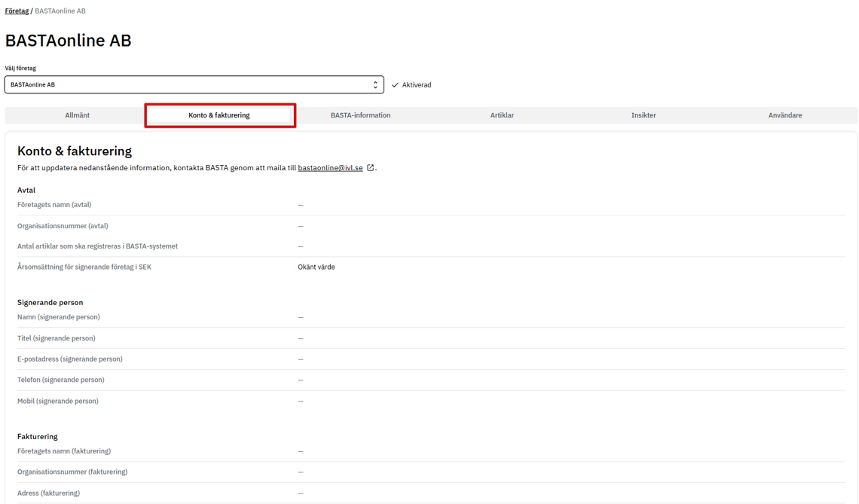The height and width of the screenshot is (504, 859).
Task: Show the Insikter tab
Action: pos(643,115)
